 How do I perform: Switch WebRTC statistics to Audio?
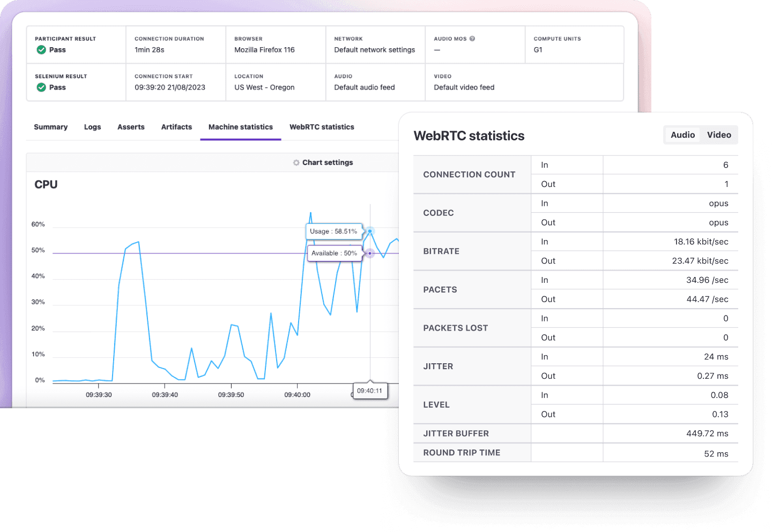tap(682, 135)
